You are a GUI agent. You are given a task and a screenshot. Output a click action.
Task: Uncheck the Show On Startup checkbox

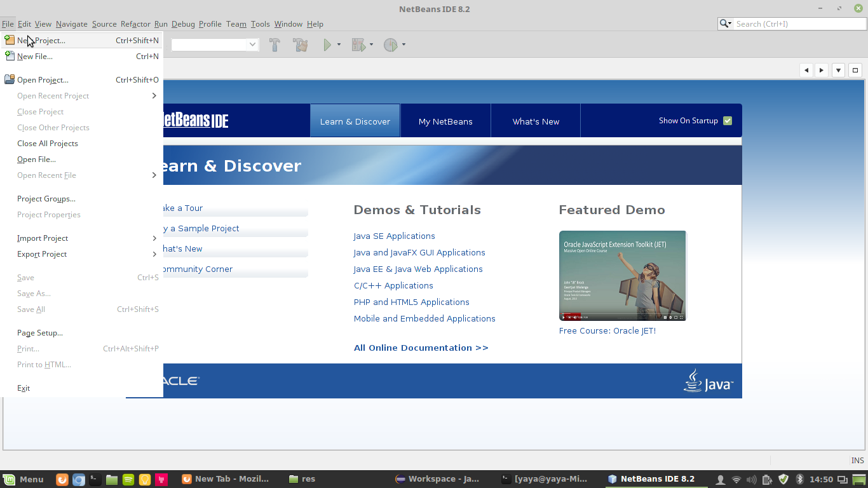(728, 121)
